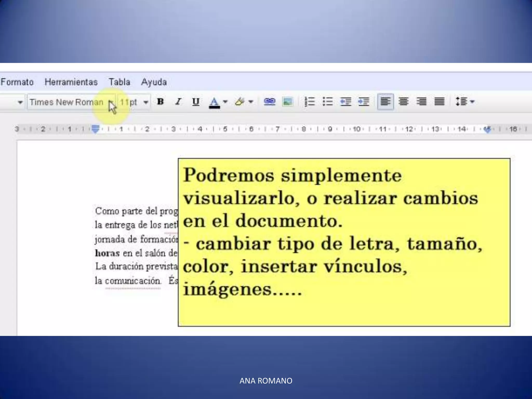The image size is (532, 399).
Task: Apply a bulleted list
Action: pyautogui.click(x=328, y=102)
